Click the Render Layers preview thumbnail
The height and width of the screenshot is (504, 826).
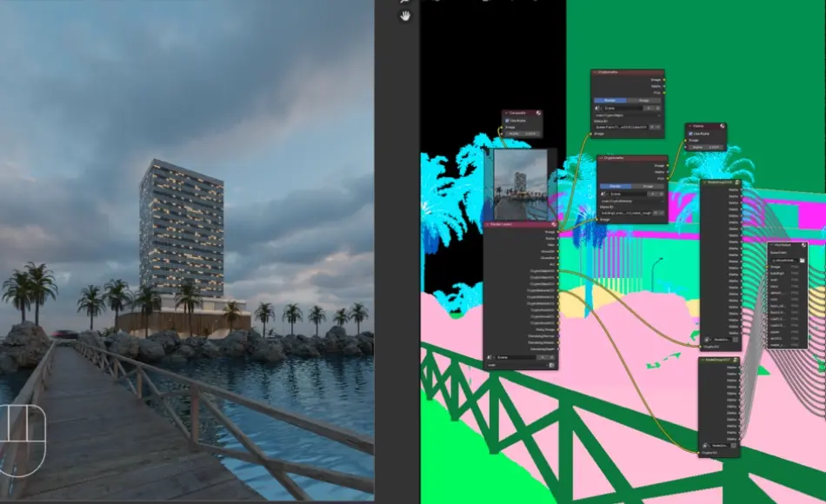[x=520, y=184]
